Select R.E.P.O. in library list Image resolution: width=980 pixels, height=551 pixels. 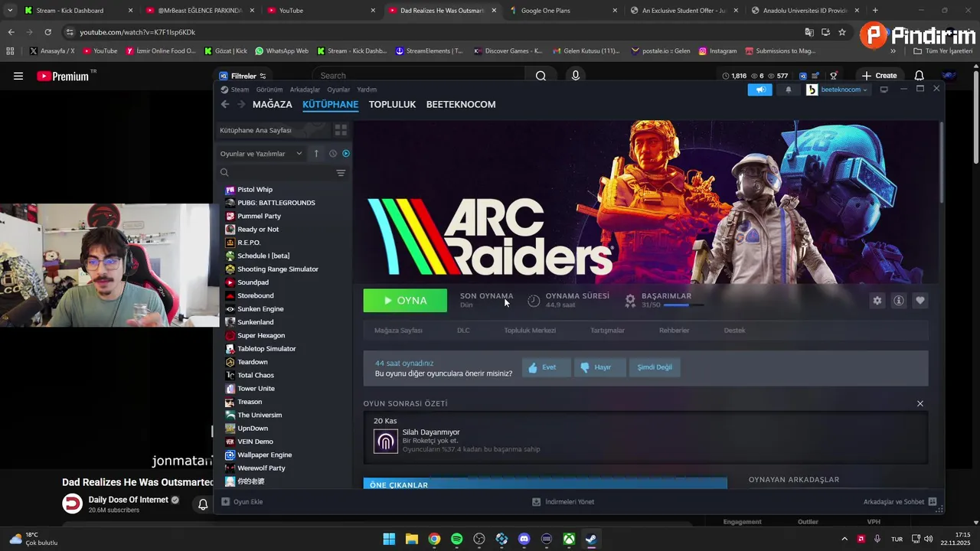point(249,243)
